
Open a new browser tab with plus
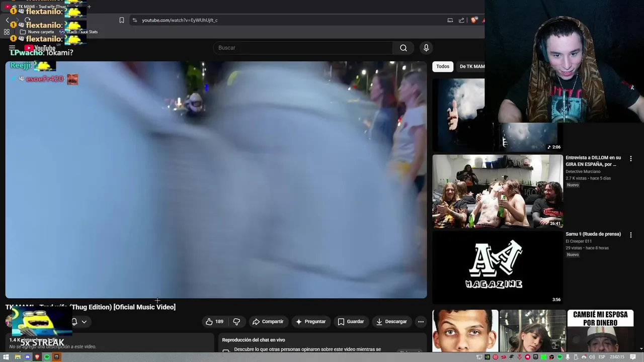click(x=89, y=7)
